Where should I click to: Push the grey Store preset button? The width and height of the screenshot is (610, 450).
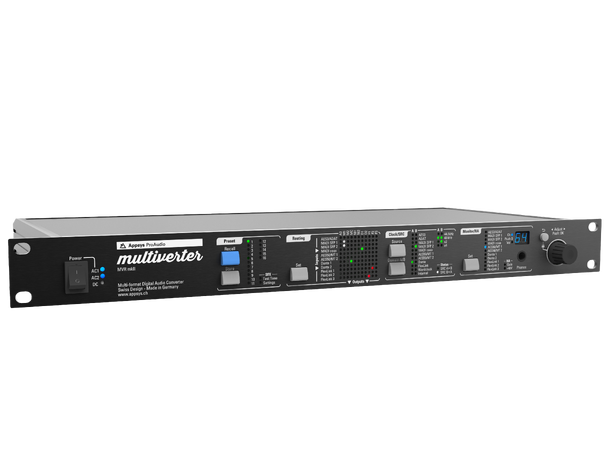[x=230, y=277]
